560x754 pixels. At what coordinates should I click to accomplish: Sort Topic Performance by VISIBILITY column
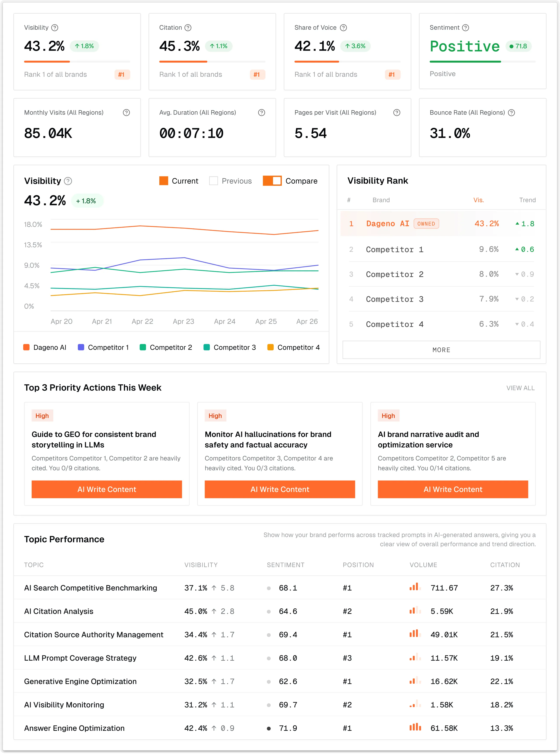coord(201,565)
